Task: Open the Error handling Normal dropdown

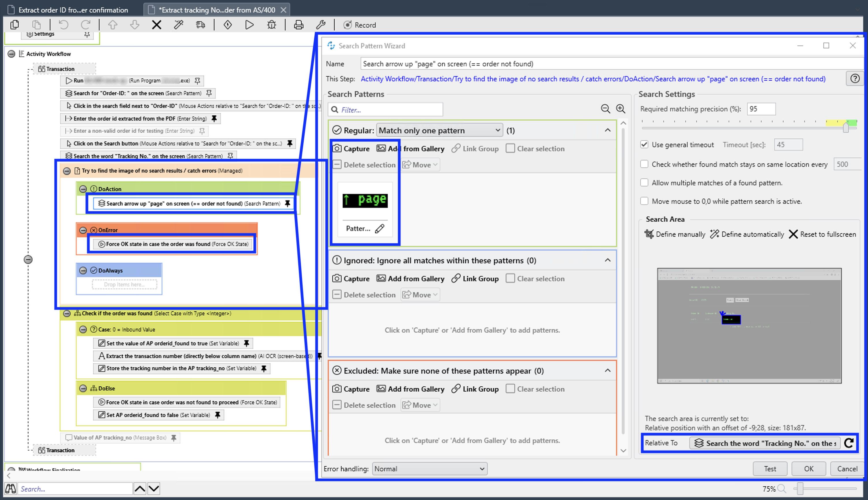Action: [x=429, y=469]
